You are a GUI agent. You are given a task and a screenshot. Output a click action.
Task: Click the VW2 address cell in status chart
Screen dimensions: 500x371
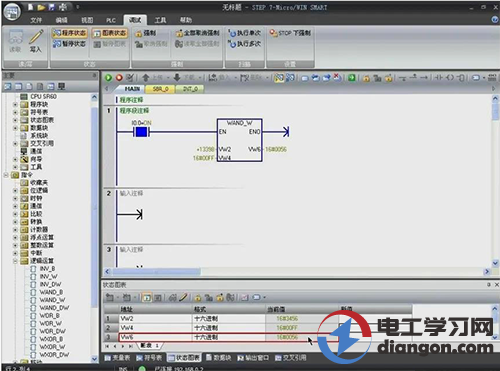click(x=156, y=318)
